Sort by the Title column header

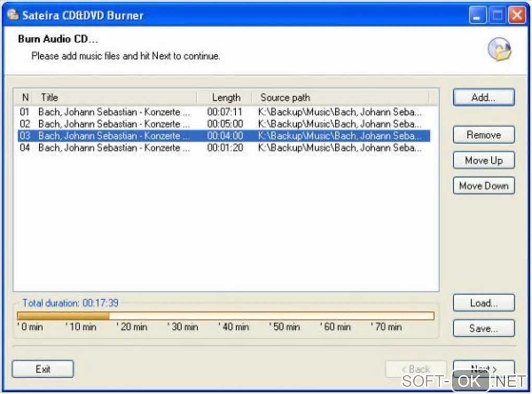coord(115,98)
